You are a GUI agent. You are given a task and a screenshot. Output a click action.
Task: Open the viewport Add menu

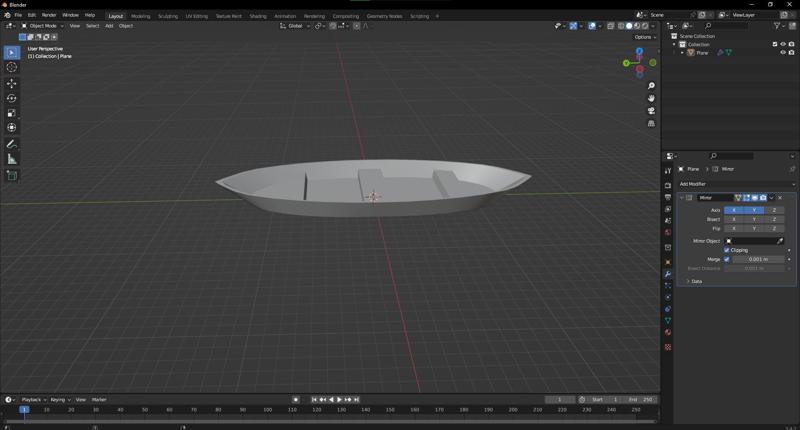[109, 26]
